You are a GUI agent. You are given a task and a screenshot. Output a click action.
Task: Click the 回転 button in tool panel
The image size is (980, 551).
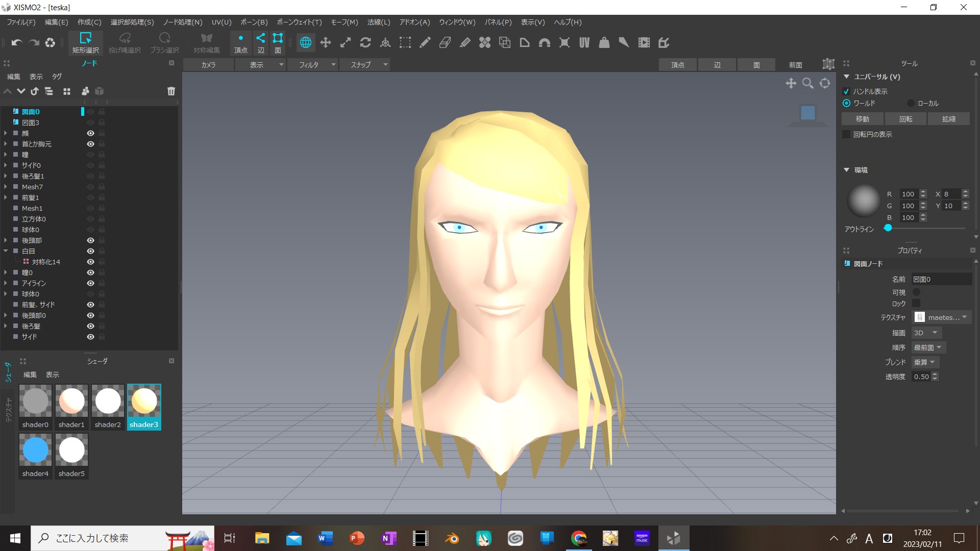point(905,119)
